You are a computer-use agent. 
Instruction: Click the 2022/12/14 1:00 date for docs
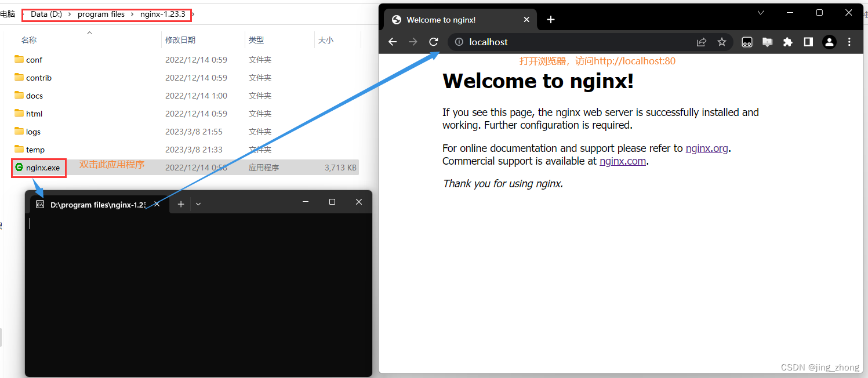[x=196, y=96]
